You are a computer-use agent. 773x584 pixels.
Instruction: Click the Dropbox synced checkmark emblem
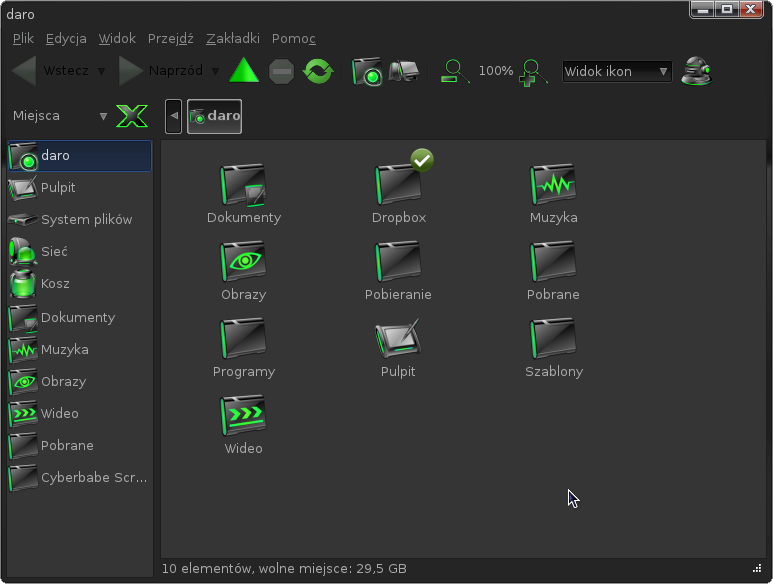click(422, 160)
